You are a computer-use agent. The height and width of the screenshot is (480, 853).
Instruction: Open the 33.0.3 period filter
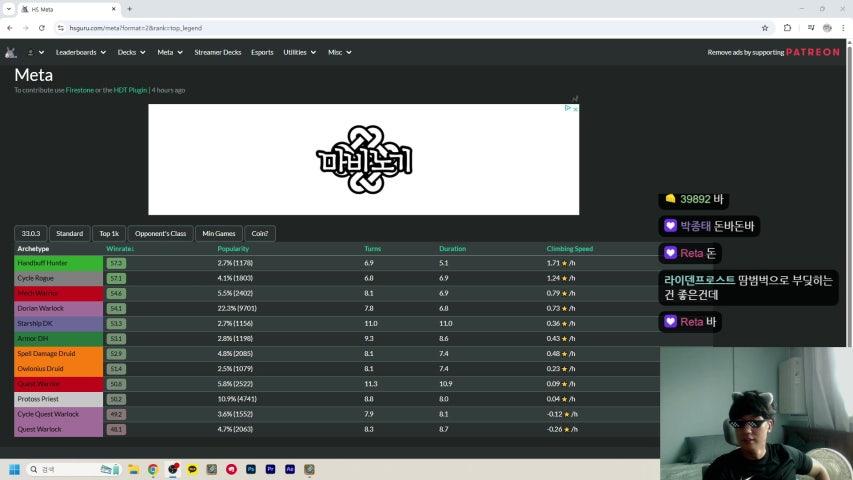pos(30,233)
